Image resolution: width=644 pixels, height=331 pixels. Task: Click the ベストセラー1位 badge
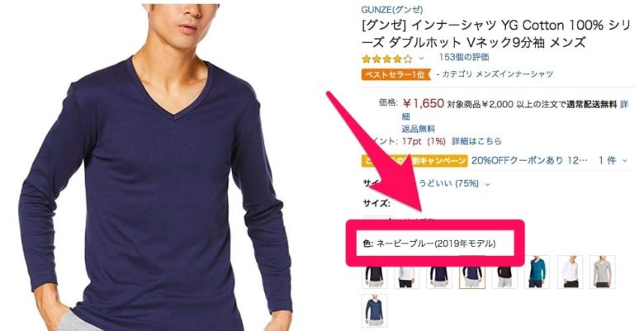(395, 74)
